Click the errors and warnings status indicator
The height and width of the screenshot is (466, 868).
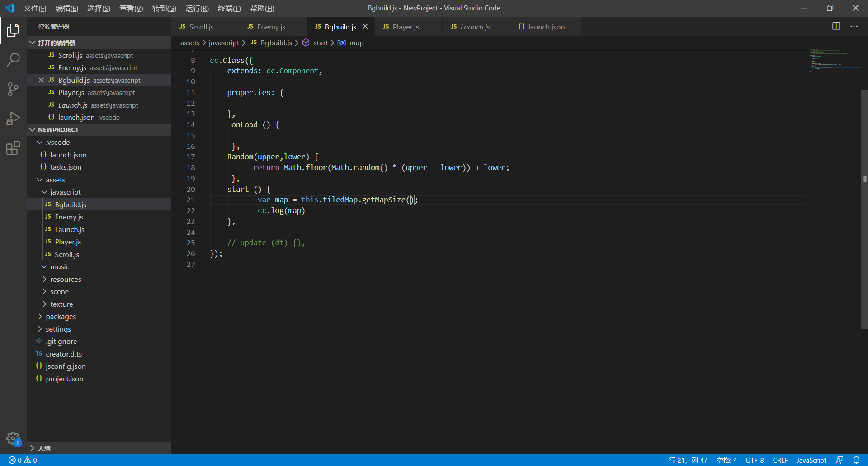tap(23, 460)
